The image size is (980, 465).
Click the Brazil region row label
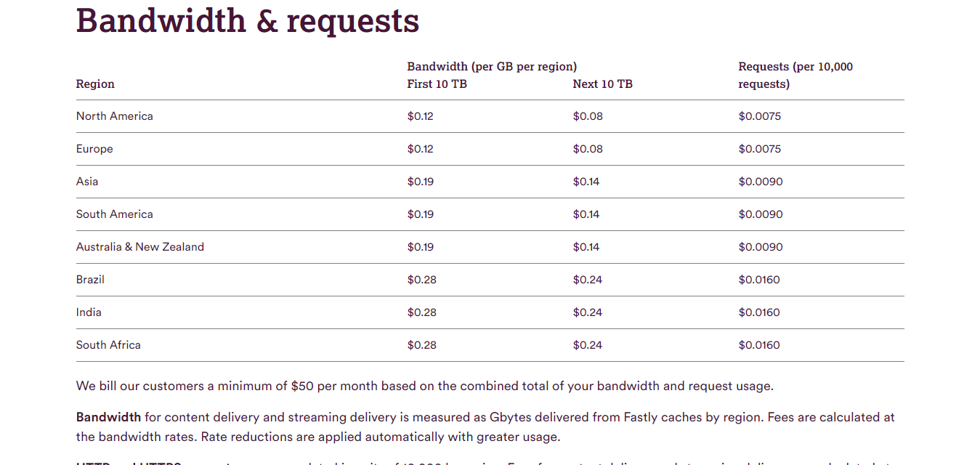pos(90,280)
